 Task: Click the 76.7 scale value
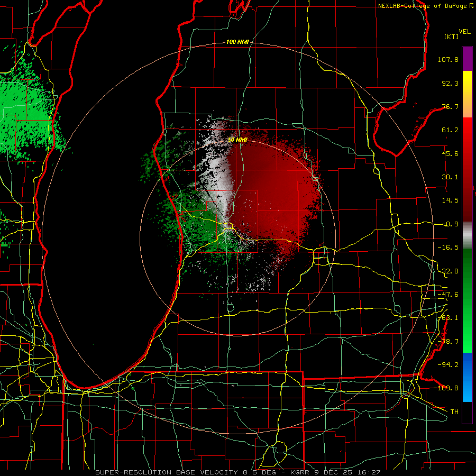click(450, 106)
